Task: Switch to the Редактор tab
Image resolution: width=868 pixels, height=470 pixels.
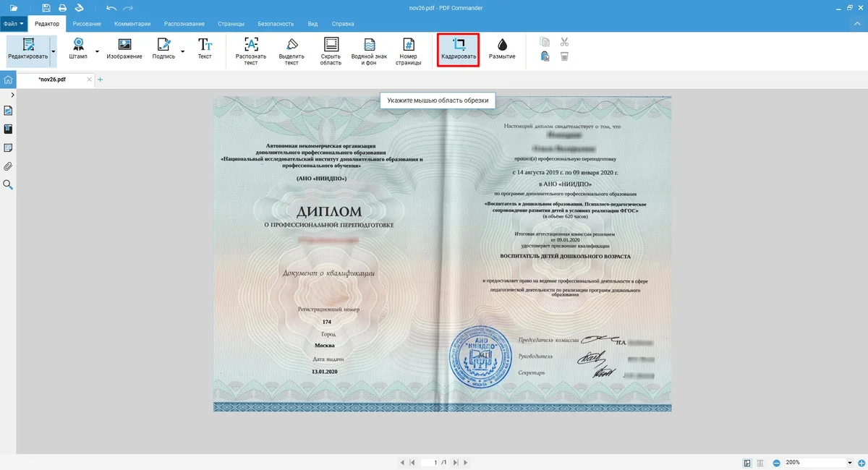Action: pos(47,24)
